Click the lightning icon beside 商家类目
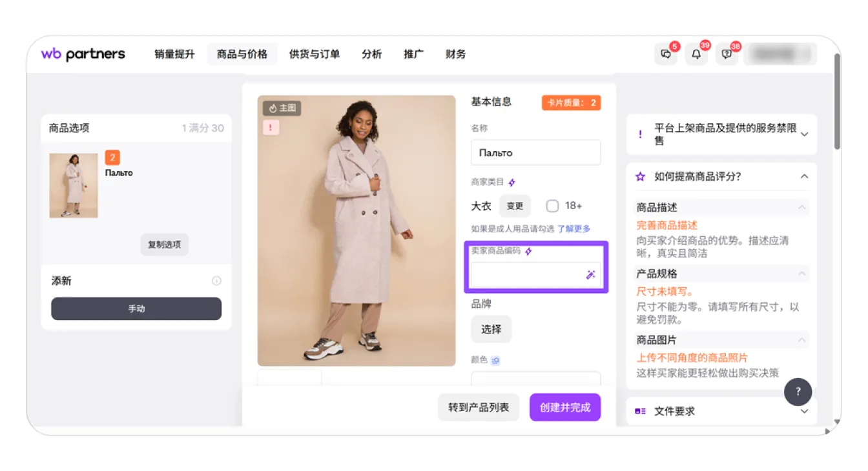The image size is (868, 471). 512,183
